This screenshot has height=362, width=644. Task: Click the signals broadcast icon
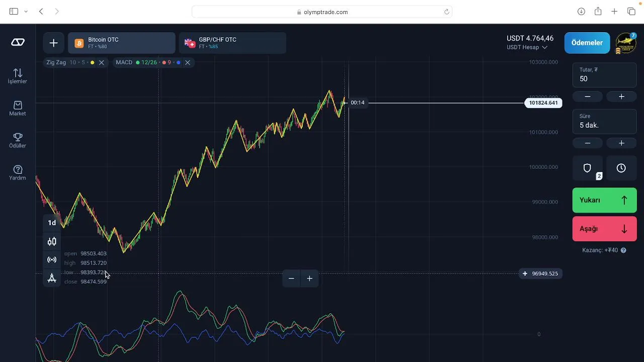click(x=52, y=260)
